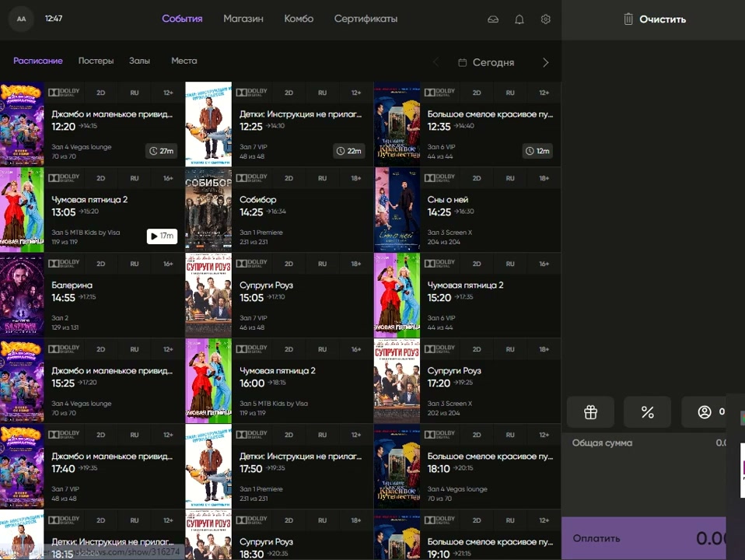Open notifications bell icon

[x=519, y=19]
